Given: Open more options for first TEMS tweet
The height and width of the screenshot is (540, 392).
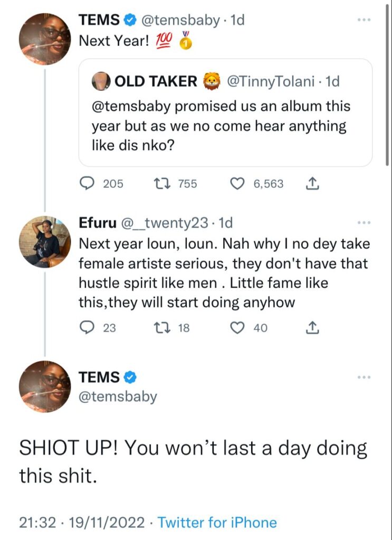Looking at the screenshot, I should 364,20.
